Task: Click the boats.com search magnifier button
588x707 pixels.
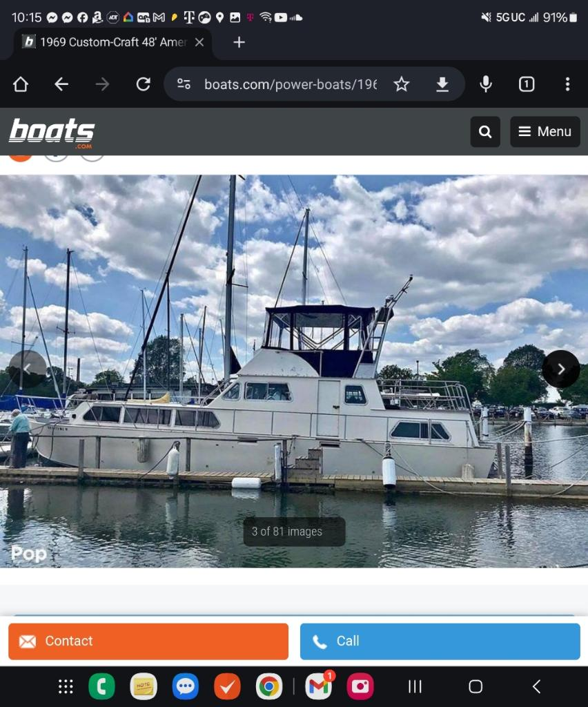Action: pyautogui.click(x=485, y=132)
